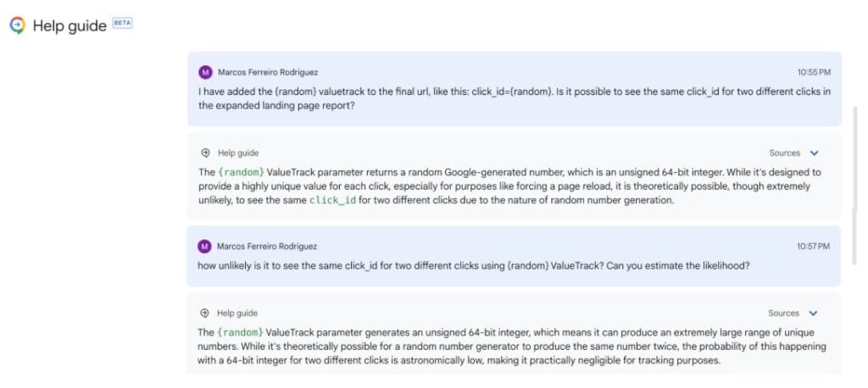Click green {random} code in second answer
The height and width of the screenshot is (388, 868).
point(241,332)
